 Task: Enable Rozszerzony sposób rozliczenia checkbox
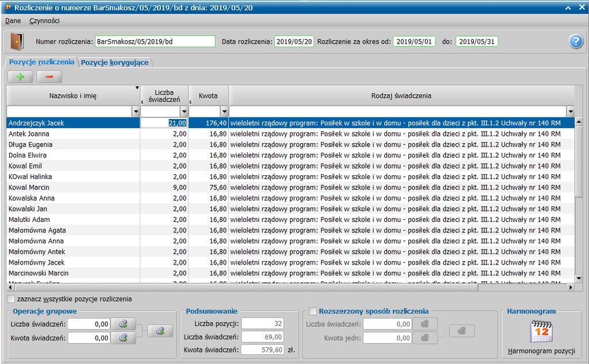click(312, 311)
